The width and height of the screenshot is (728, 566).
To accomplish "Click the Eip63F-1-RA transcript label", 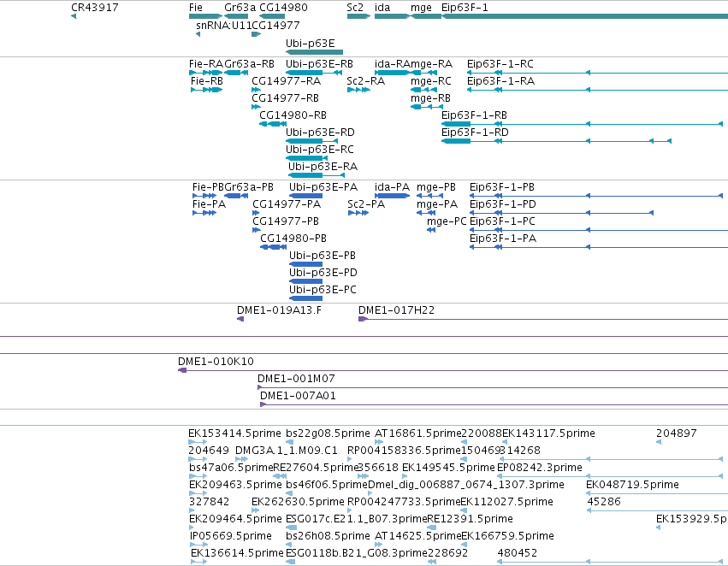I will click(x=500, y=80).
